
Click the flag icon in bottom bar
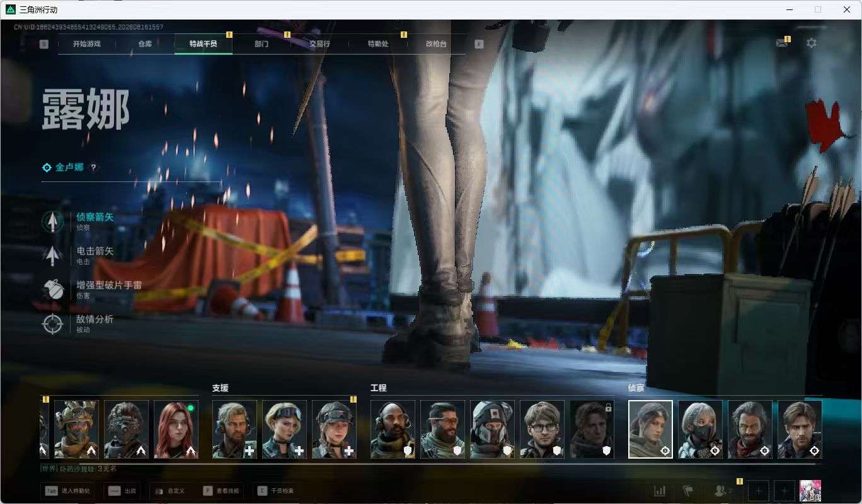[688, 491]
